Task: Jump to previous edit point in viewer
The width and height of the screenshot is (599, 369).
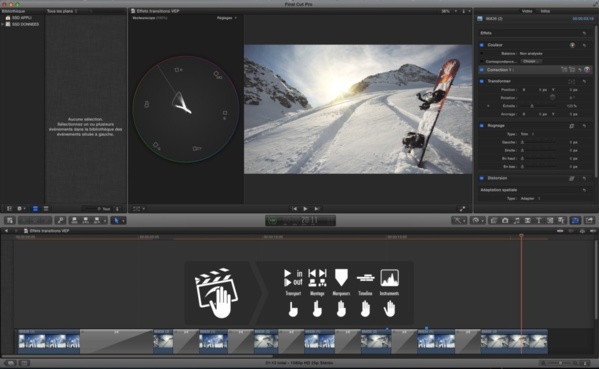Action: click(x=294, y=209)
